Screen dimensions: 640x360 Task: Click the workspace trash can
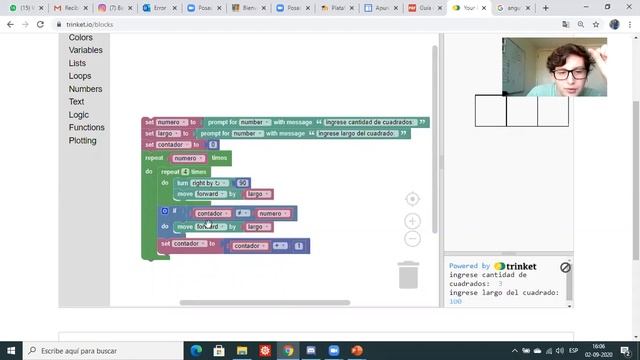pos(408,275)
